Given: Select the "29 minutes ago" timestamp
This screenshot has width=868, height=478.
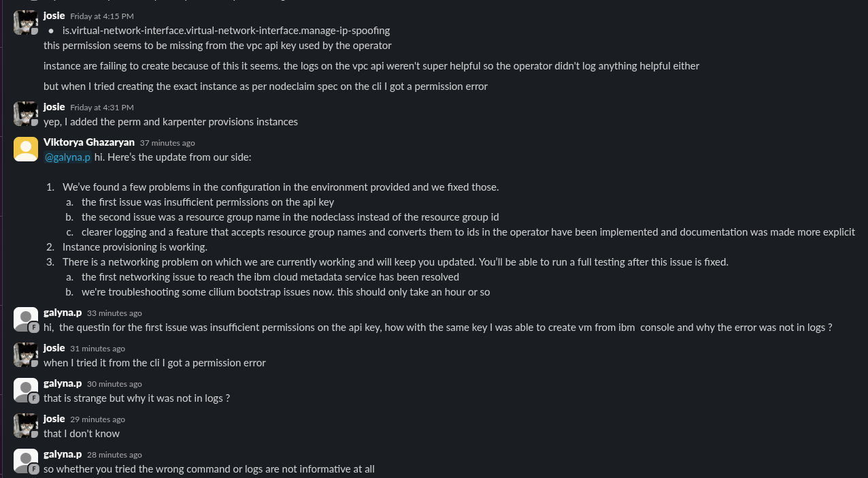Looking at the screenshot, I should coord(97,419).
